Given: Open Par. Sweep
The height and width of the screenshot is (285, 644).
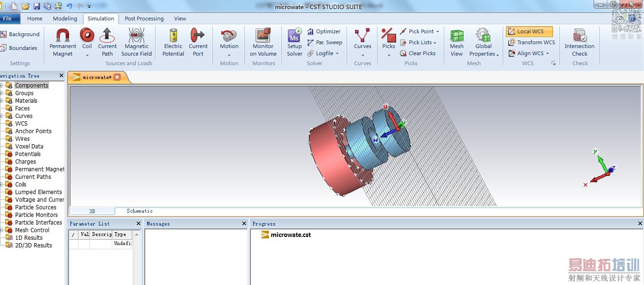Looking at the screenshot, I should (325, 42).
